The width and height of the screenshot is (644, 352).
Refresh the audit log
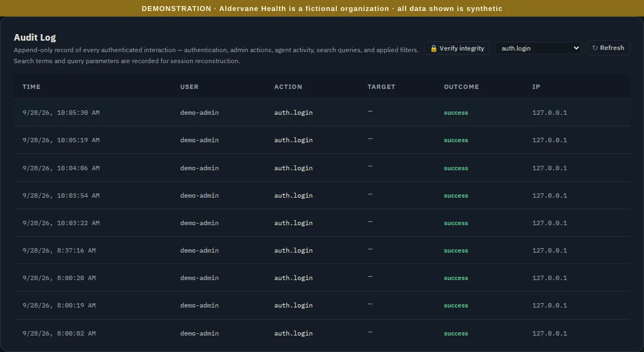point(608,48)
